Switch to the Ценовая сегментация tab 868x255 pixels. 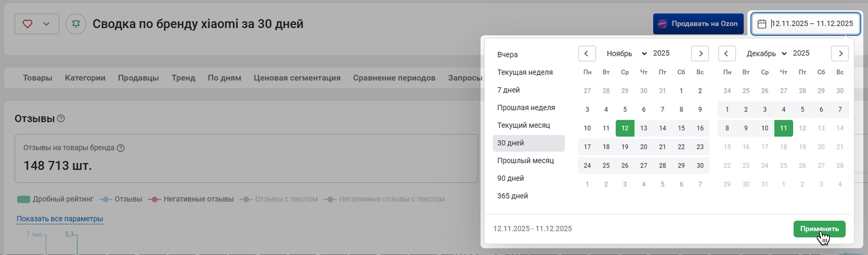pyautogui.click(x=297, y=78)
